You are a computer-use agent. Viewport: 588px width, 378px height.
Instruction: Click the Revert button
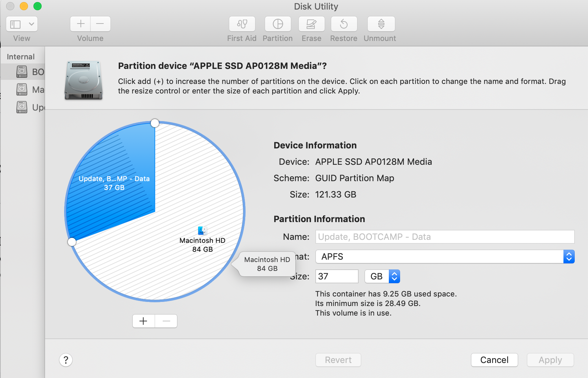coord(338,360)
